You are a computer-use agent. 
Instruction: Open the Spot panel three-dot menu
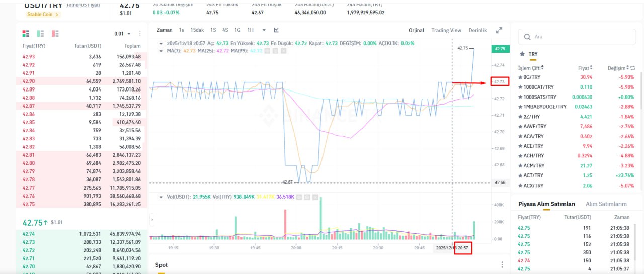502,265
